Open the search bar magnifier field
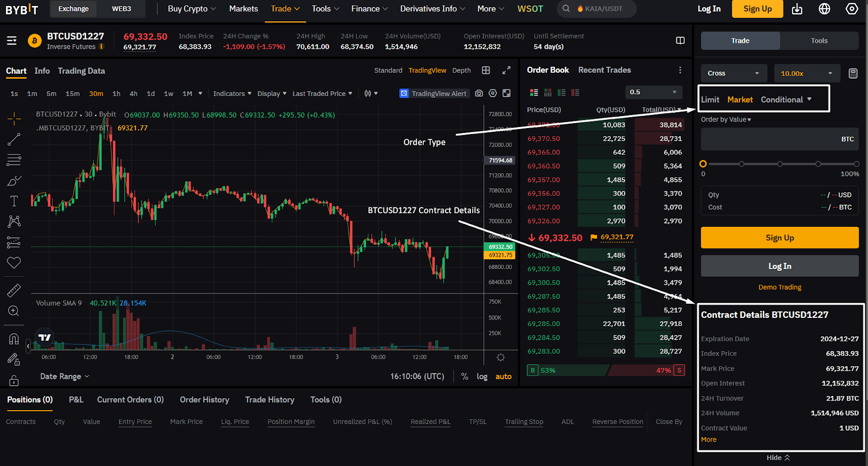Screen dimensions: 868x466 click(x=597, y=9)
